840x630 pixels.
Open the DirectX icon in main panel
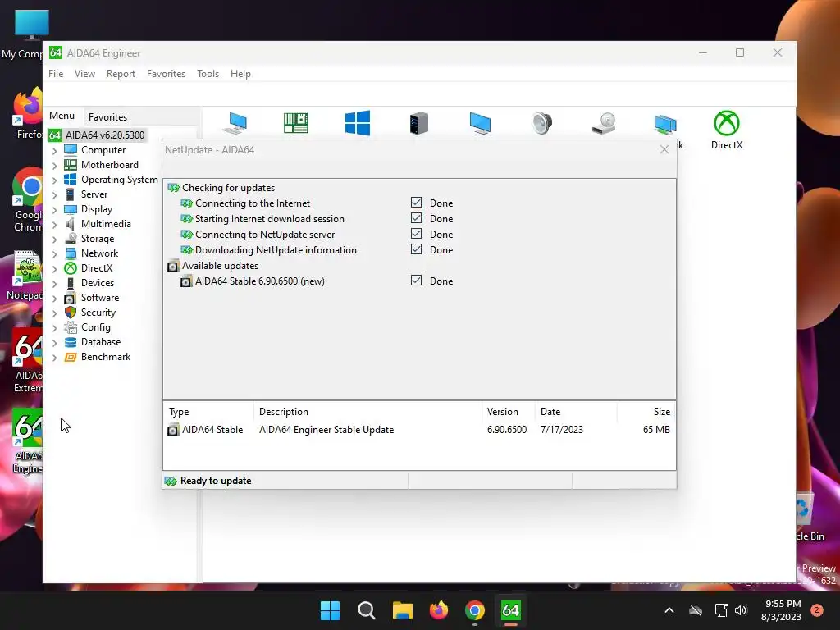[727, 123]
